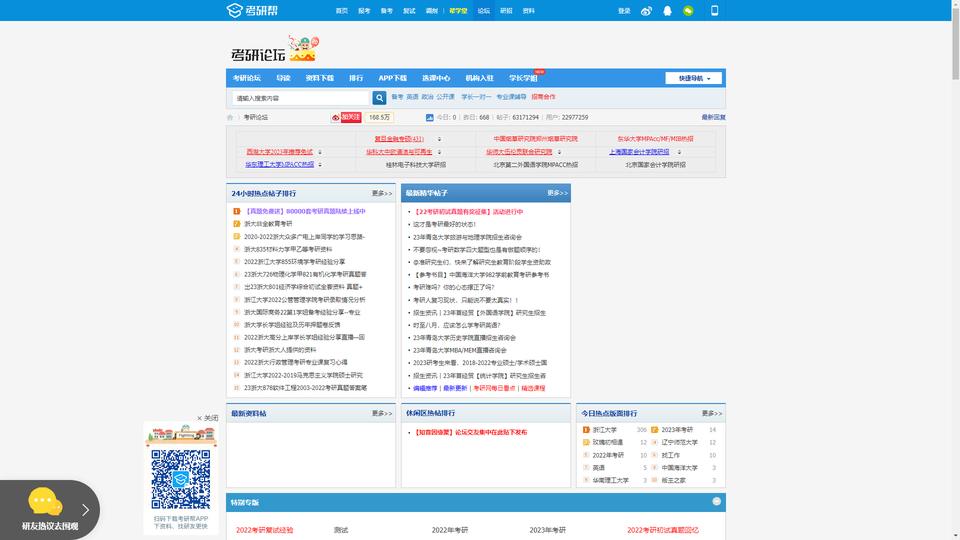The width and height of the screenshot is (960, 540).
Task: Focus the search input 请输入搜索内容
Action: coord(301,98)
